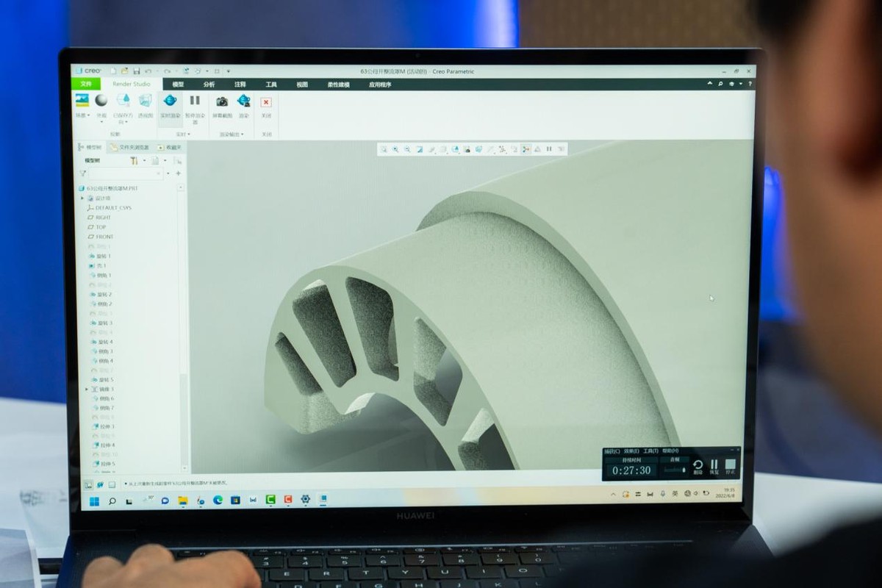This screenshot has width=882, height=588.
Task: Select the FRONT datum plane in model tree
Action: pos(101,237)
